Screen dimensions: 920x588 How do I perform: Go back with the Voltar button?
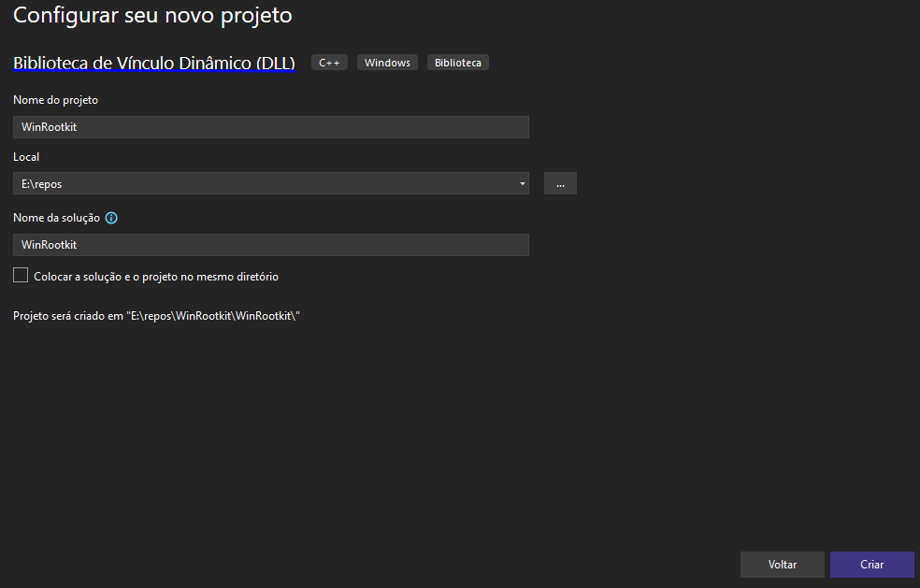[782, 565]
